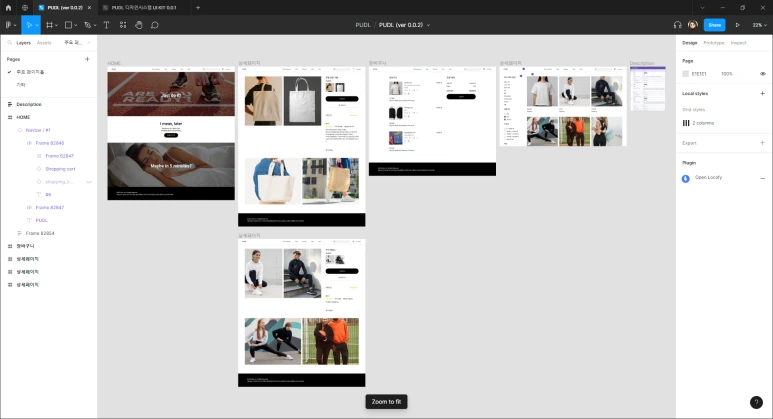The image size is (773, 419).
Task: Open the shape tools dropdown
Action: tap(75, 25)
